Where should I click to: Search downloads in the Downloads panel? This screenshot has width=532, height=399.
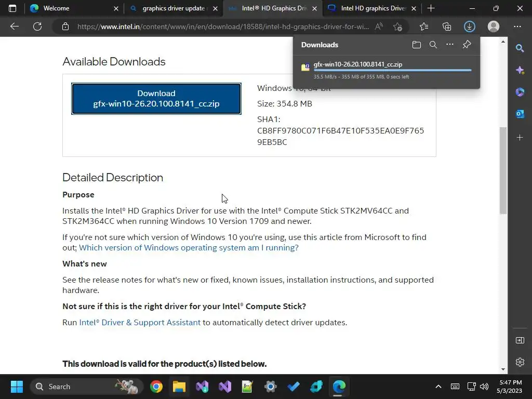click(433, 45)
